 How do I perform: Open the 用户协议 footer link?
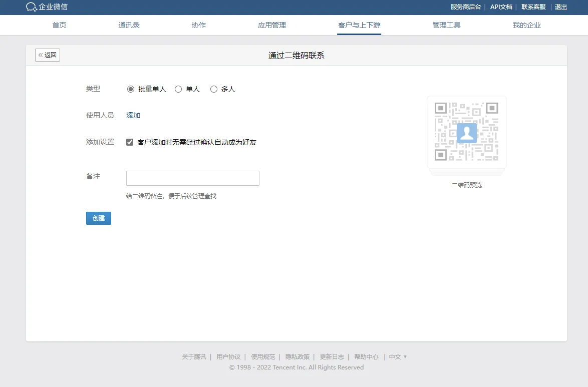point(228,356)
